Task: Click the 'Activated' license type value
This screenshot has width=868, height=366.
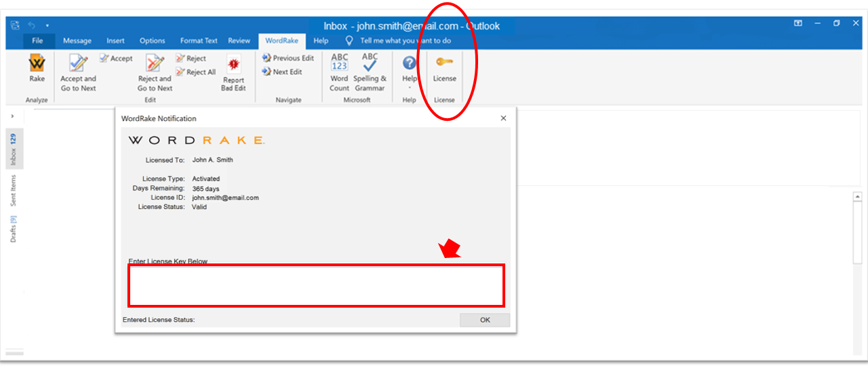Action: pyautogui.click(x=206, y=179)
